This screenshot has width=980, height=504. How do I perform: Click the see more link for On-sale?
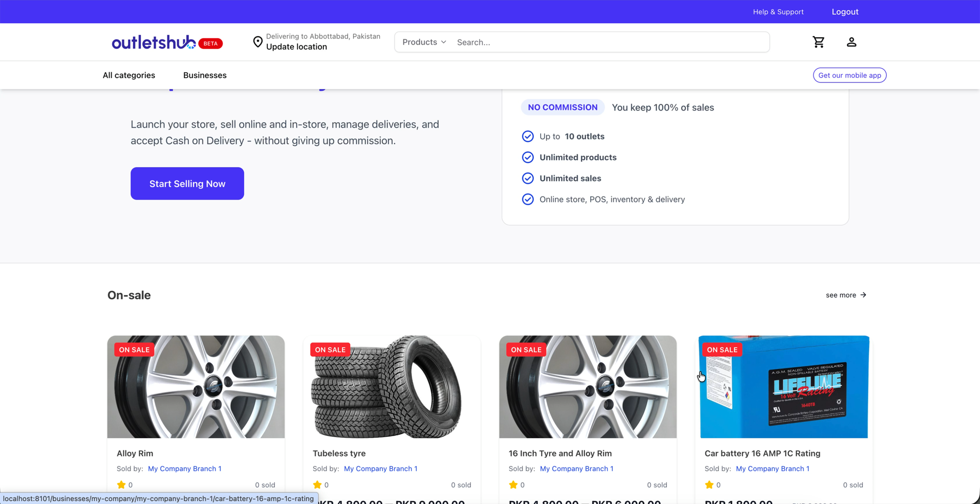point(846,295)
